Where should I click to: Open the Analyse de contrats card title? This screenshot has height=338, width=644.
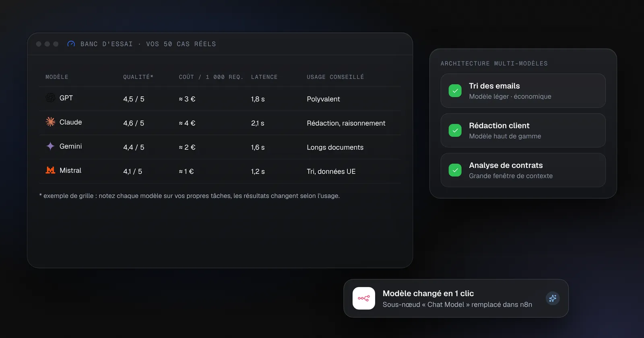coord(506,165)
